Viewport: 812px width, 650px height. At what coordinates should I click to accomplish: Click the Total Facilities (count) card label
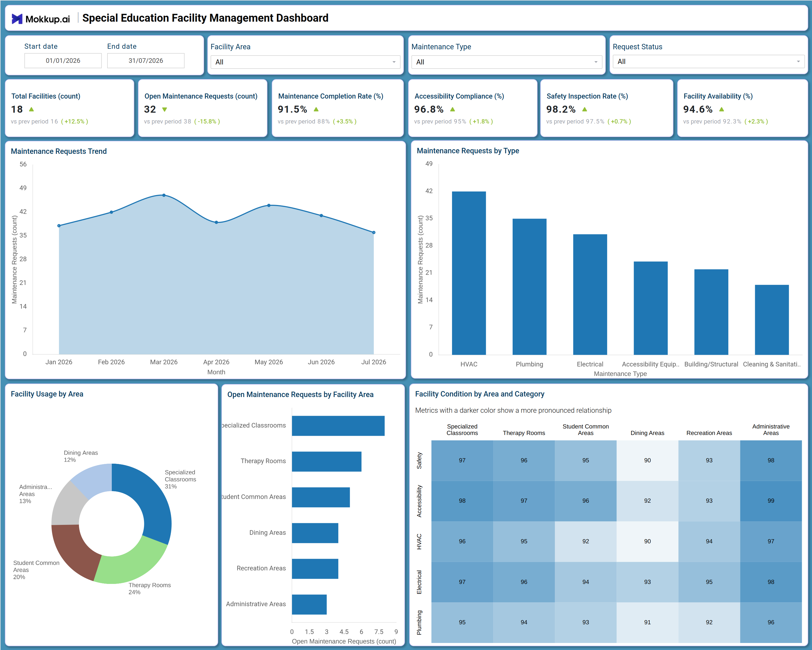[45, 96]
